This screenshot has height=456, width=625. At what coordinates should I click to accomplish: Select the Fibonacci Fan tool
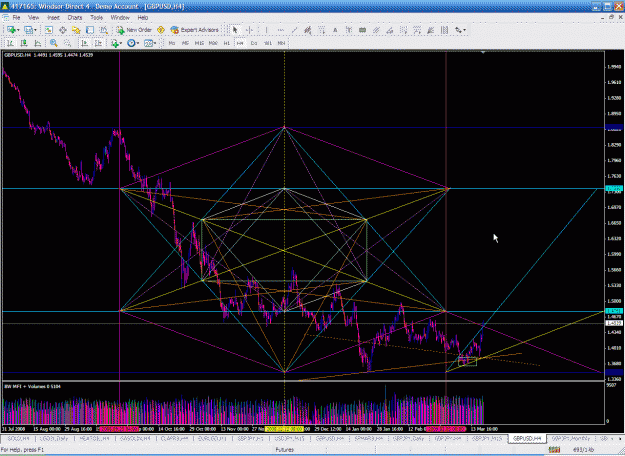tap(430, 30)
